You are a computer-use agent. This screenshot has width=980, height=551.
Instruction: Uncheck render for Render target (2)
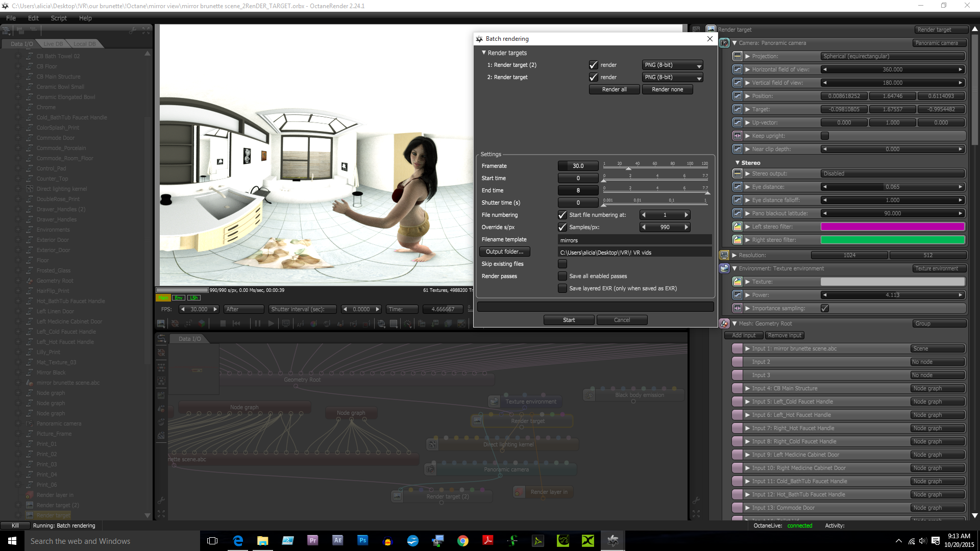[x=593, y=65]
